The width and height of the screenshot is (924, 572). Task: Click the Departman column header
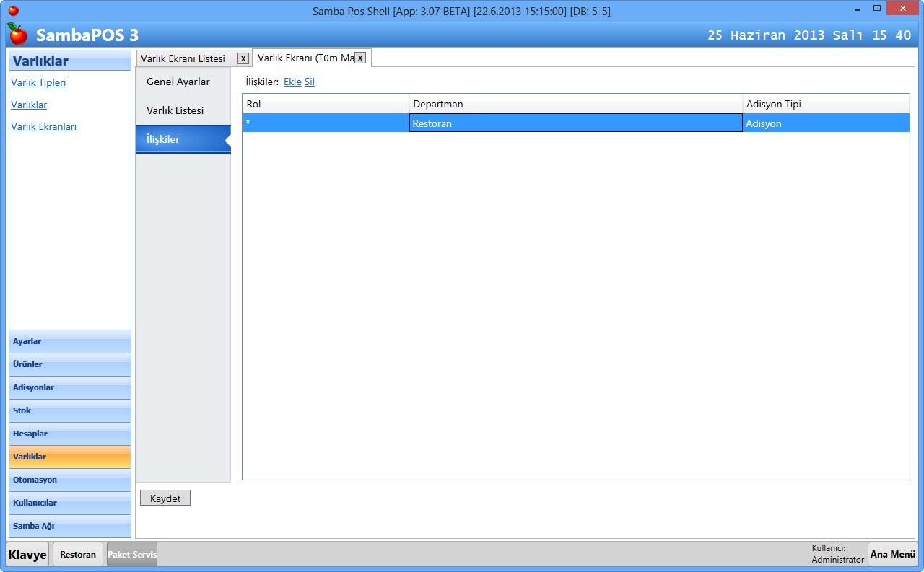pos(575,104)
